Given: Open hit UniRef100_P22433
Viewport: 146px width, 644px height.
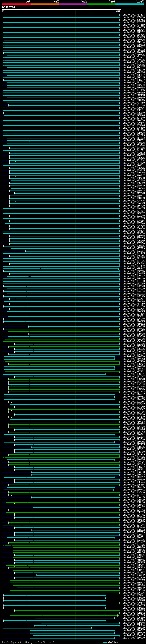Looking at the screenshot, I should coord(134,153).
